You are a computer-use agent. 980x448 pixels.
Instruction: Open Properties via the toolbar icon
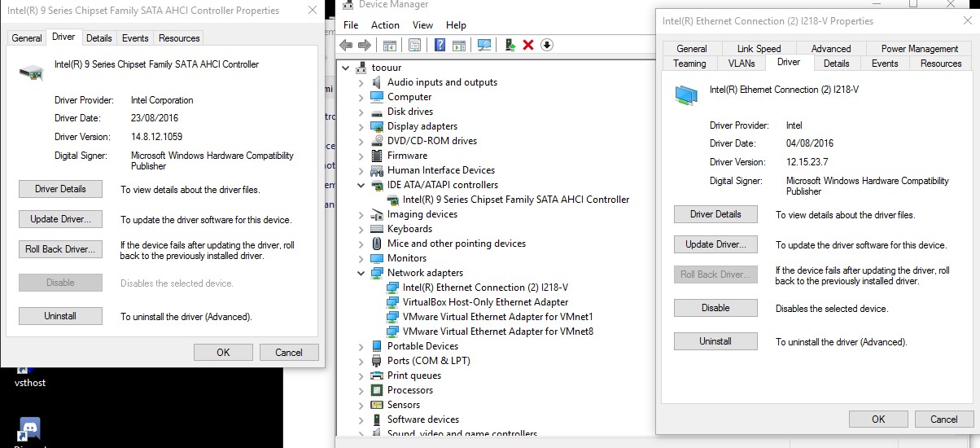(415, 45)
